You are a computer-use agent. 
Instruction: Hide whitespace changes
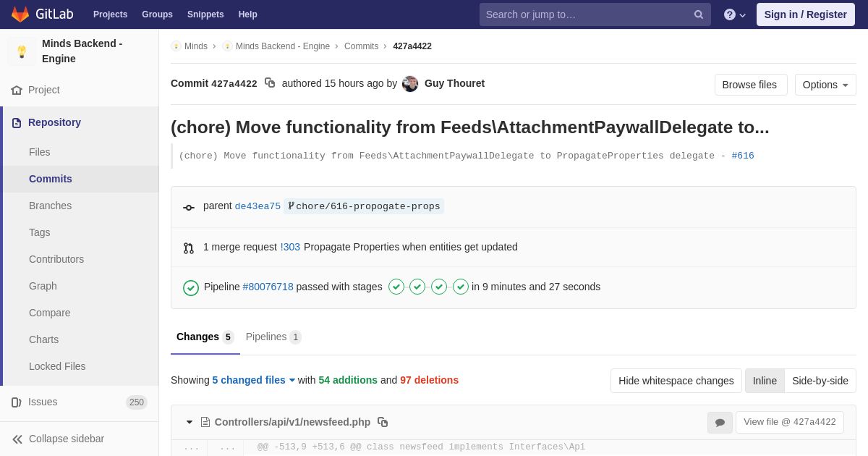(676, 381)
